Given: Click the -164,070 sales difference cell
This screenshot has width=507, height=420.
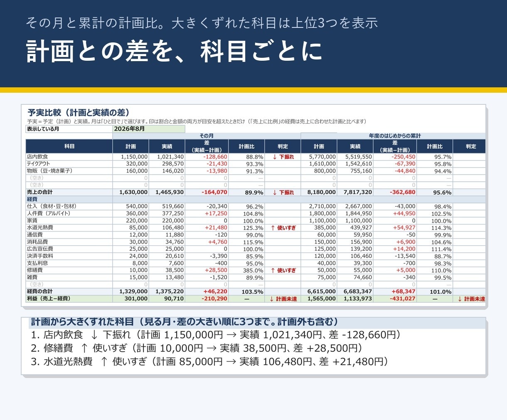Looking at the screenshot, I should [x=207, y=192].
